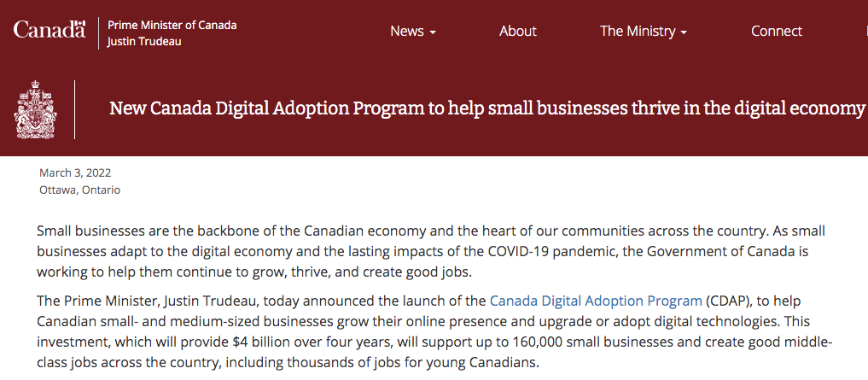Open The Ministry menu
This screenshot has height=380, width=868.
(x=644, y=31)
